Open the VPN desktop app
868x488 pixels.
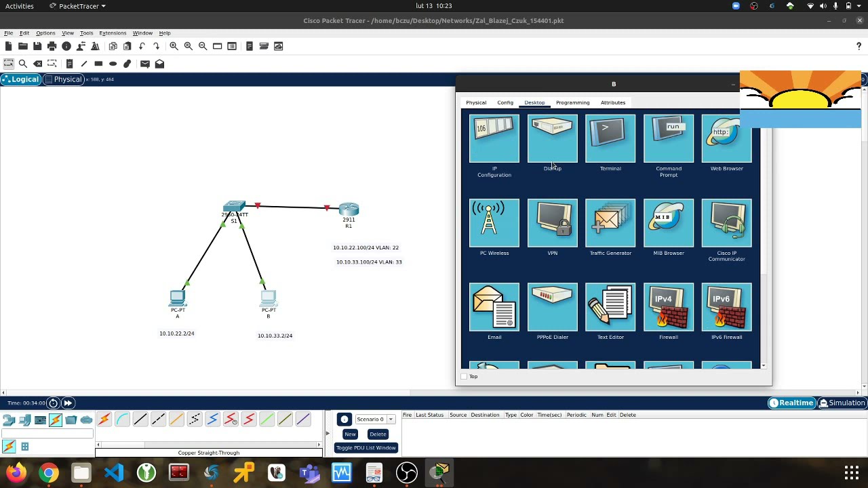point(553,223)
